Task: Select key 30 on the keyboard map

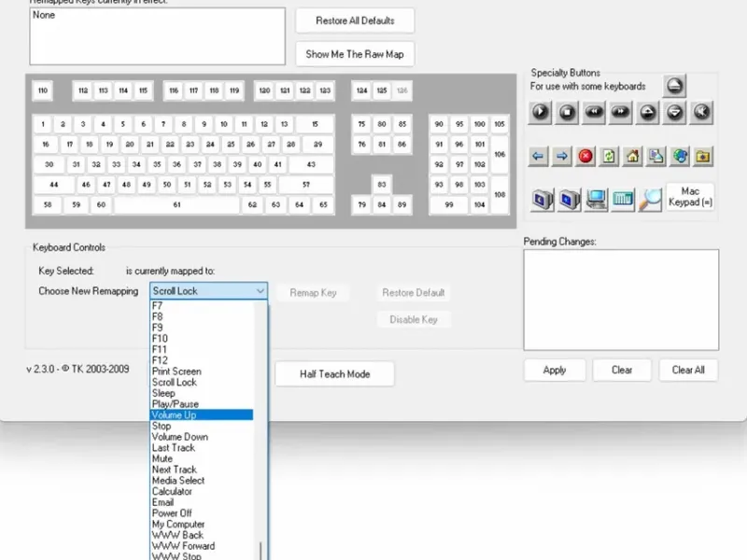Action: [x=49, y=164]
